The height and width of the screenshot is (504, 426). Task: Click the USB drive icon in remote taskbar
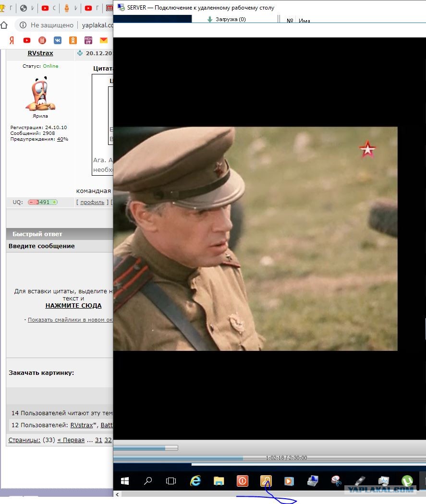pyautogui.click(x=360, y=481)
